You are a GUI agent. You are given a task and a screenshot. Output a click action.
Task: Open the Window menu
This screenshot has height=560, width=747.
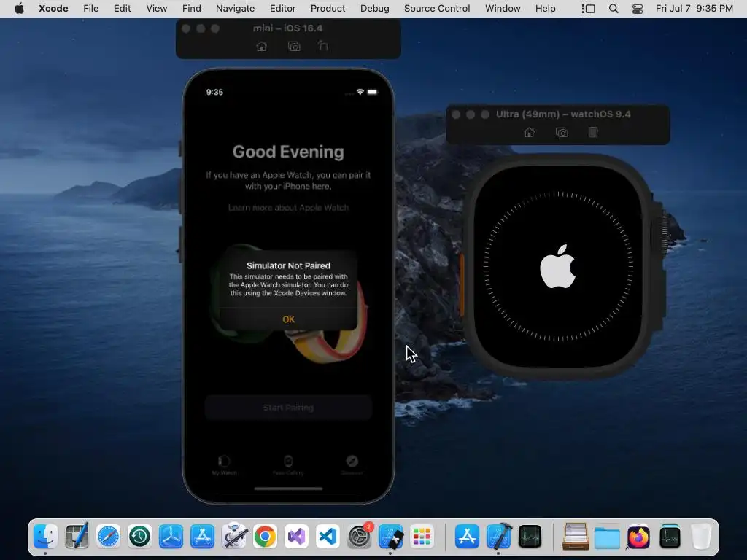tap(503, 8)
